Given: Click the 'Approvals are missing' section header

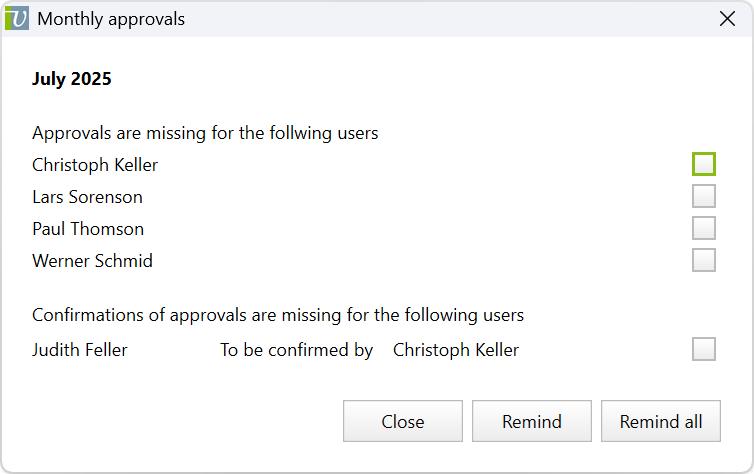Looking at the screenshot, I should click(x=205, y=133).
